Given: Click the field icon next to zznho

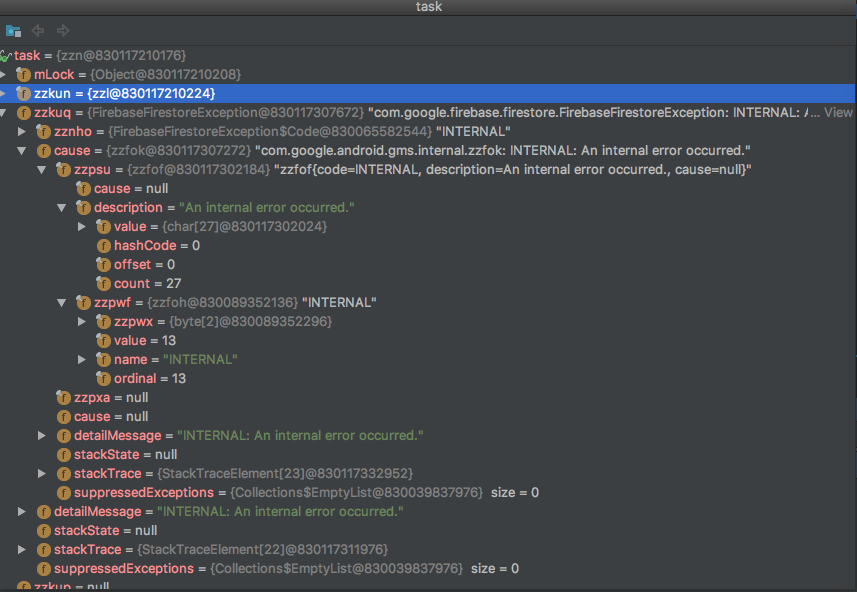Looking at the screenshot, I should pyautogui.click(x=43, y=132).
